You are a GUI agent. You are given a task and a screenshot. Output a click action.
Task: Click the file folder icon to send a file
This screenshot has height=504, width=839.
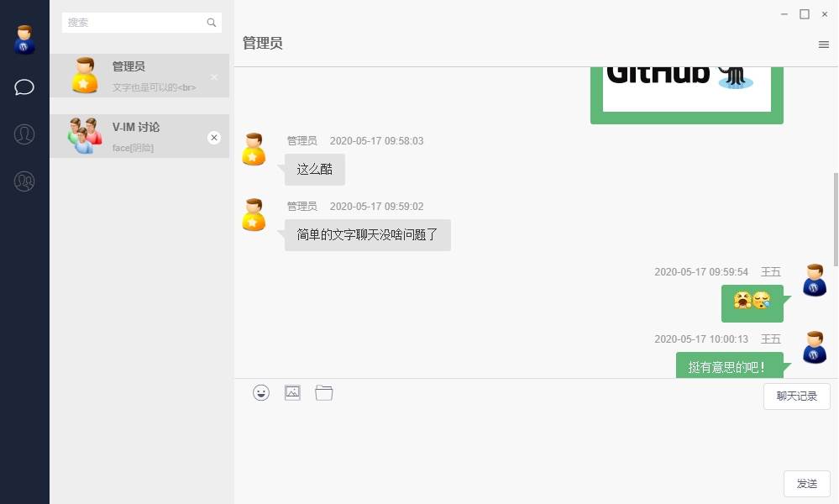(x=324, y=392)
